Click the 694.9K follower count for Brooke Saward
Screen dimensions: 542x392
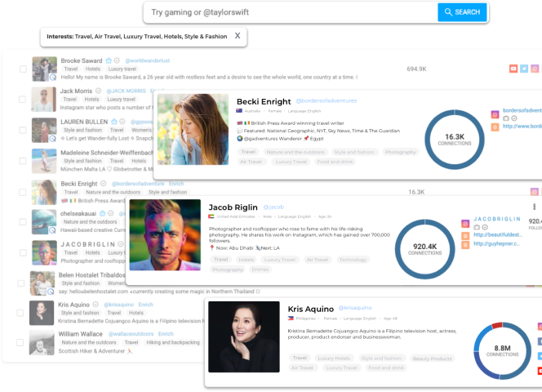tap(416, 69)
